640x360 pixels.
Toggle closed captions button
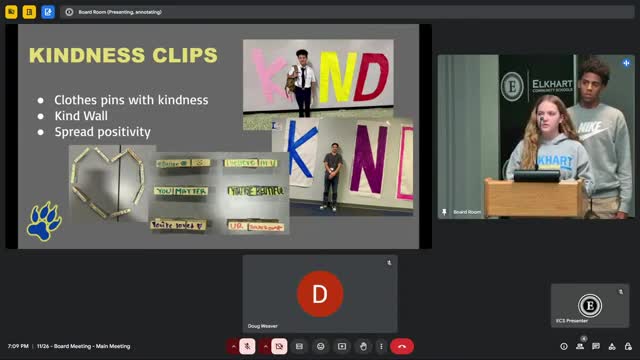[x=299, y=347]
